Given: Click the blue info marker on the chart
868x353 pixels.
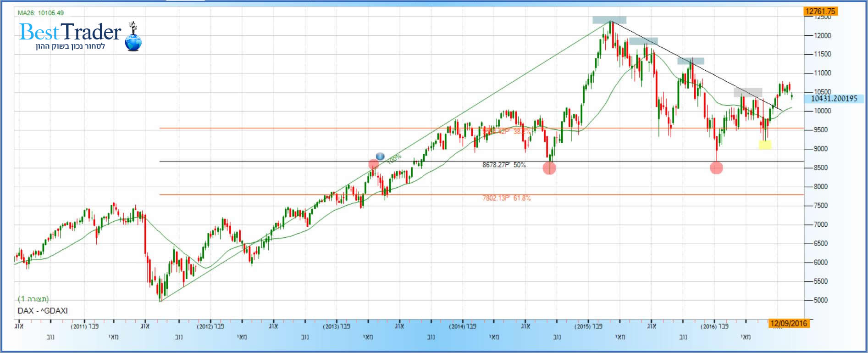Looking at the screenshot, I should (380, 157).
